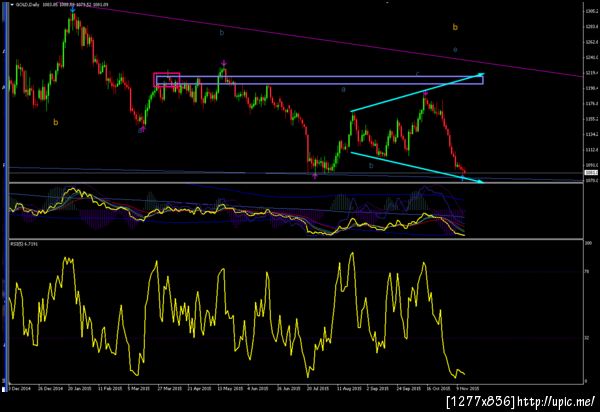
Task: Click the RSI 70 level on right scale
Action: (586, 272)
